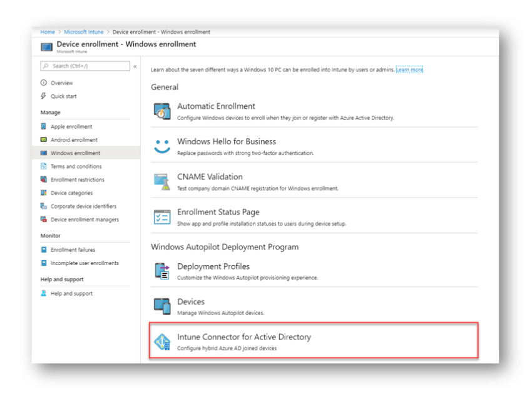
Task: Click the 'Customize the Windows Autopilot provisioning experience.' text
Action: pos(248,278)
